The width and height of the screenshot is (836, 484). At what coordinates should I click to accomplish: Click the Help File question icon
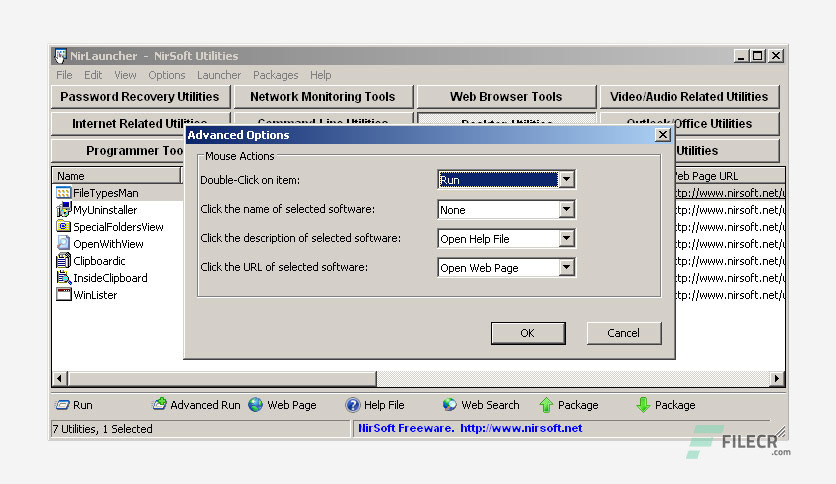click(352, 405)
